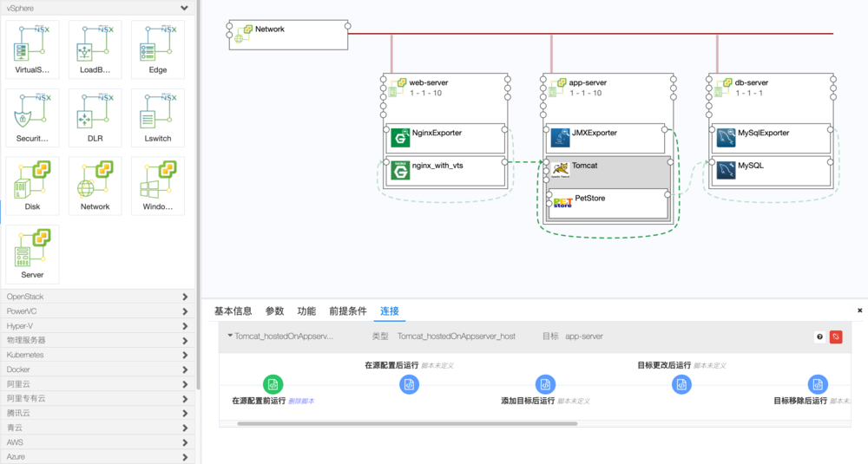
Task: Collapse the vSphere section
Action: [x=184, y=9]
